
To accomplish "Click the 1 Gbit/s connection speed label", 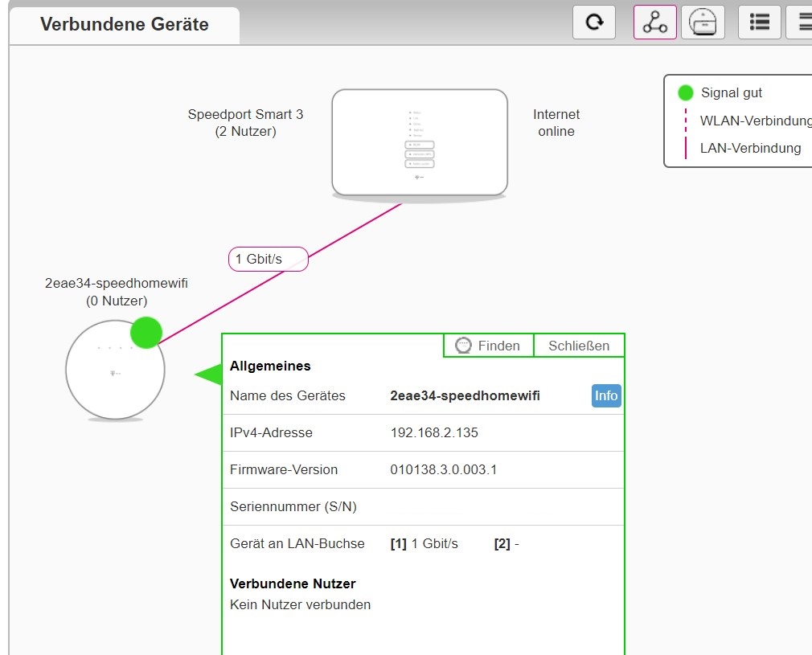I will [269, 259].
